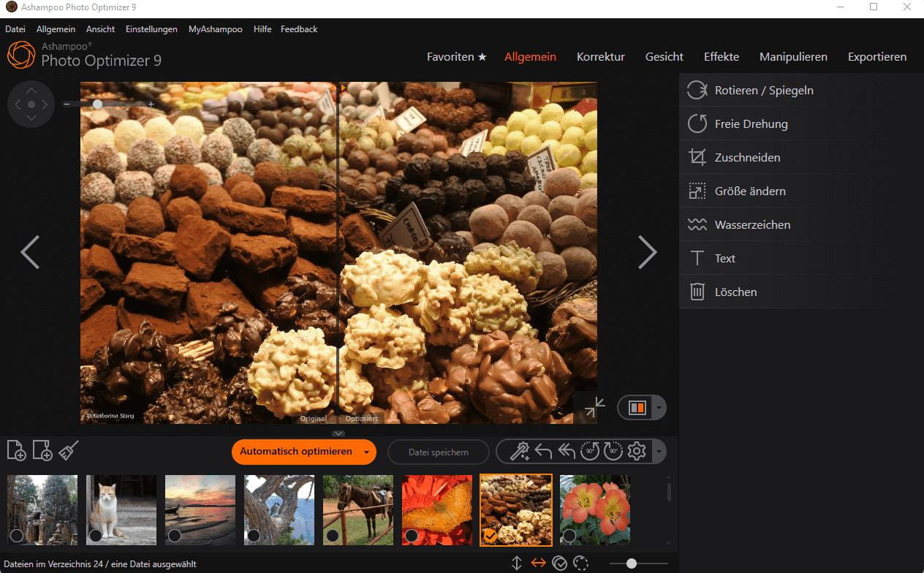Open the Einstellungen menu

(151, 29)
